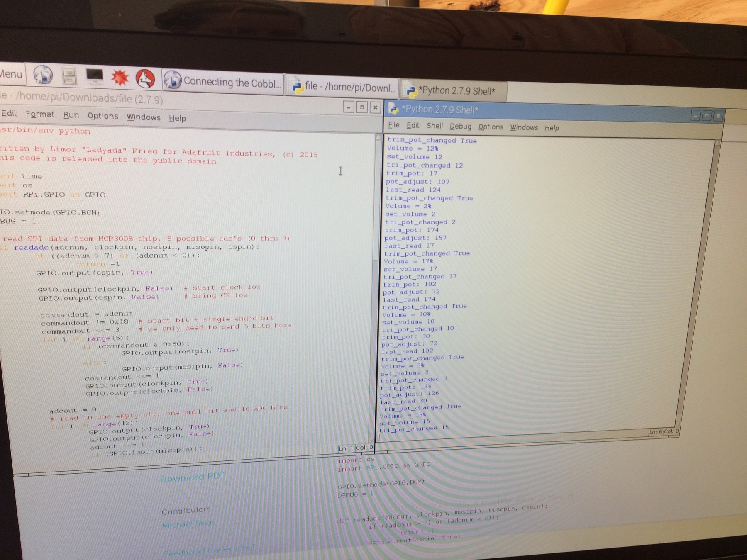Close the Python 2.7.9 Shell window

718,116
